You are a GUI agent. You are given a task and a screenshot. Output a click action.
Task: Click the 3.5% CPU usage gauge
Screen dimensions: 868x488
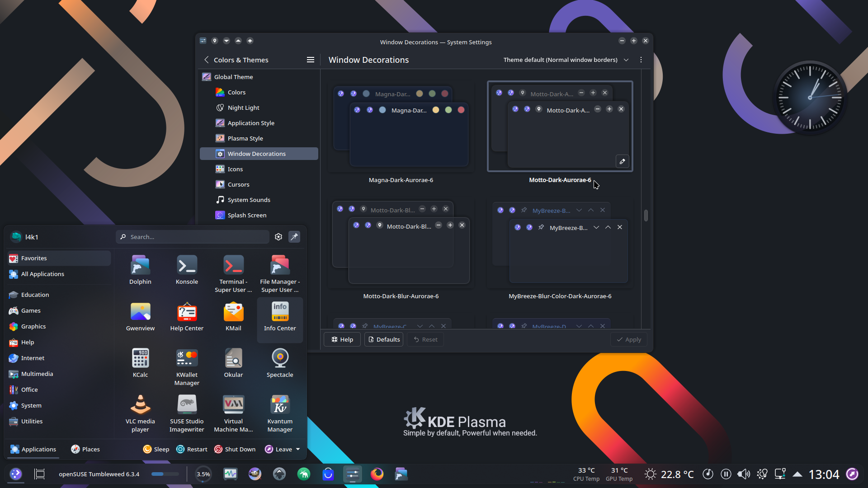[x=203, y=474]
